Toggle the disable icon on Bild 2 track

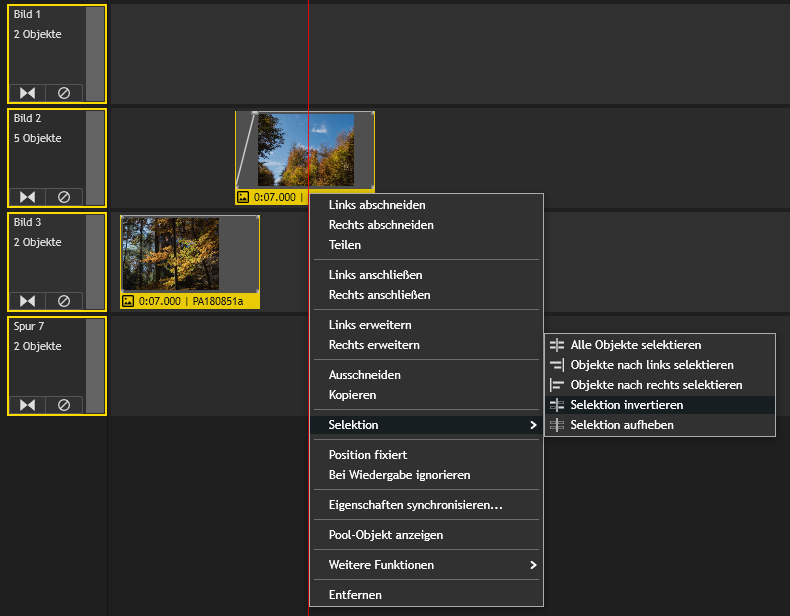(x=64, y=197)
